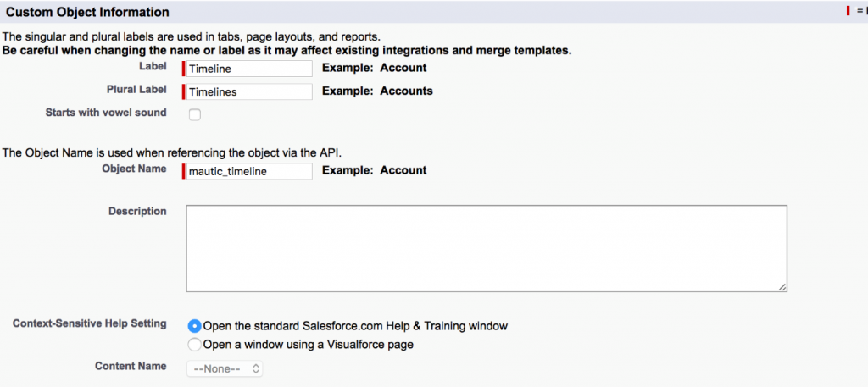Click the Description box resize handle
Screen dimensions: 868x387
(782, 287)
